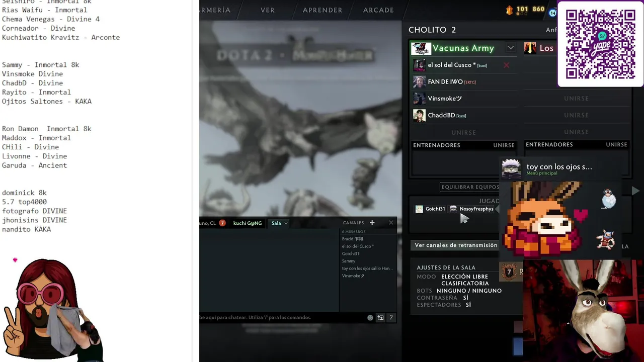
Task: Open the VER menu
Action: [268, 10]
